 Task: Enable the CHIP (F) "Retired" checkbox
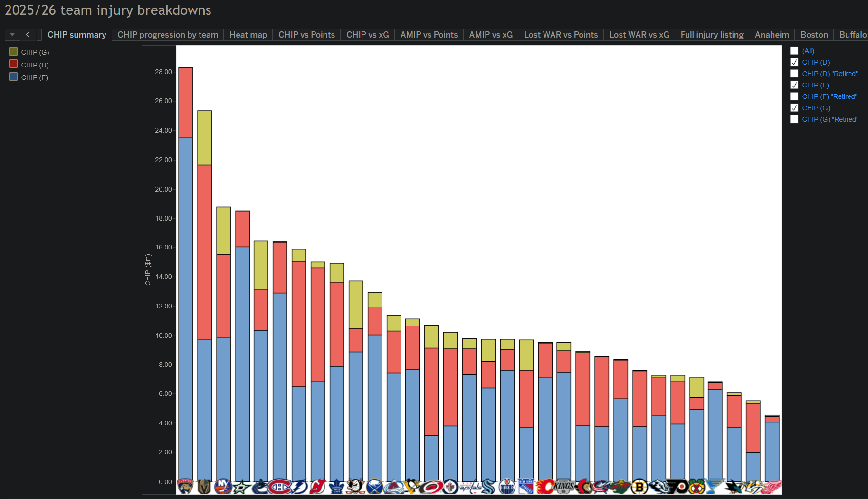coord(794,96)
